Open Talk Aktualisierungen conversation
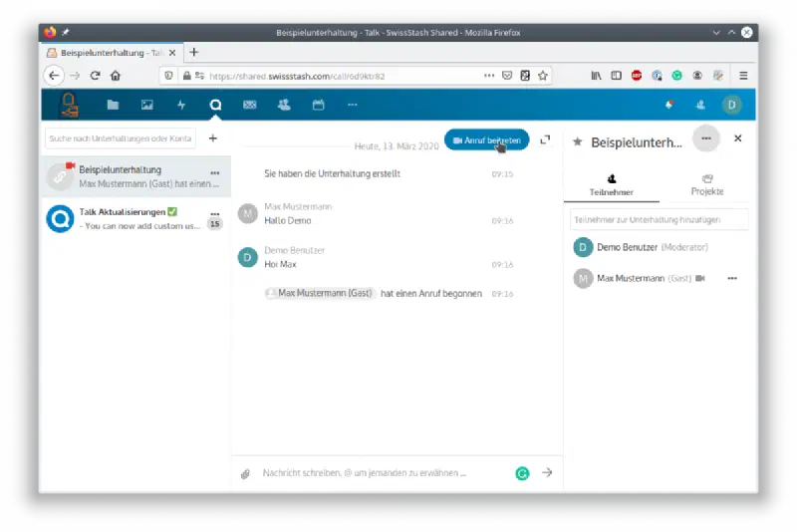 (x=136, y=218)
